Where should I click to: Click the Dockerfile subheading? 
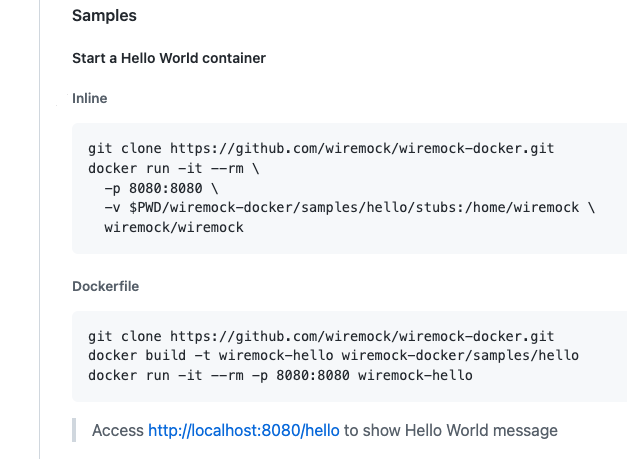point(106,286)
